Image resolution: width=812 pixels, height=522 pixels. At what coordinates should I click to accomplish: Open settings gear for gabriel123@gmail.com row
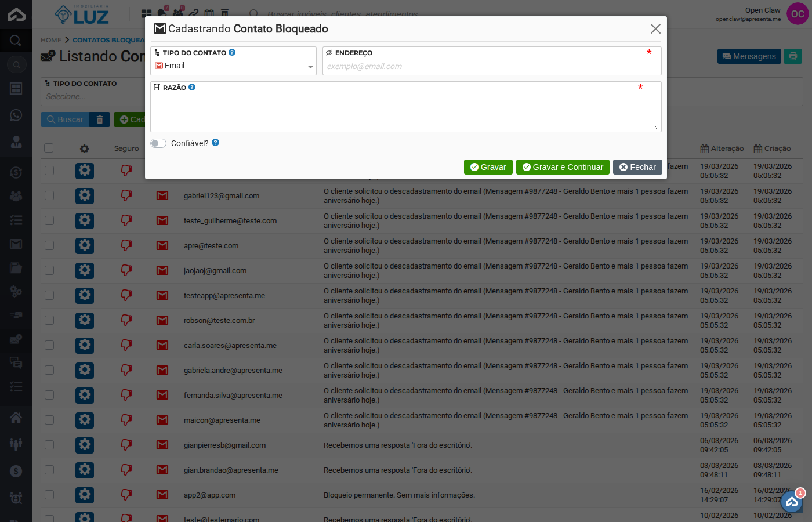pyautogui.click(x=85, y=195)
